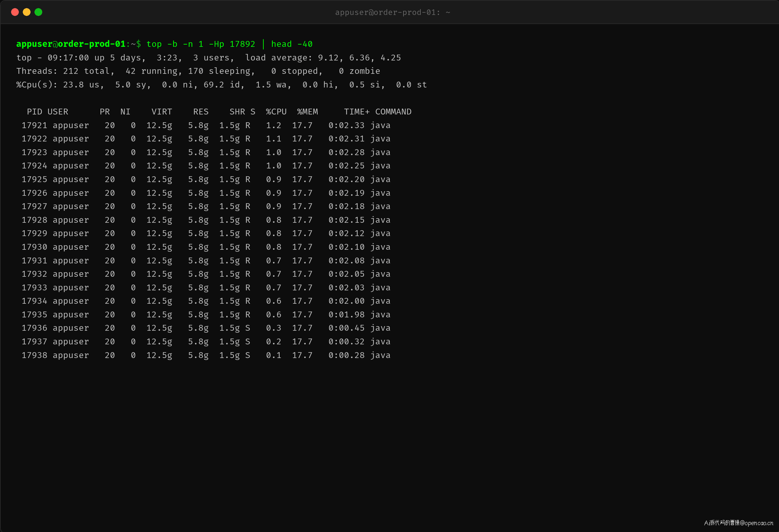The height and width of the screenshot is (532, 779).
Task: Click thread PID 17938
Action: coord(34,355)
